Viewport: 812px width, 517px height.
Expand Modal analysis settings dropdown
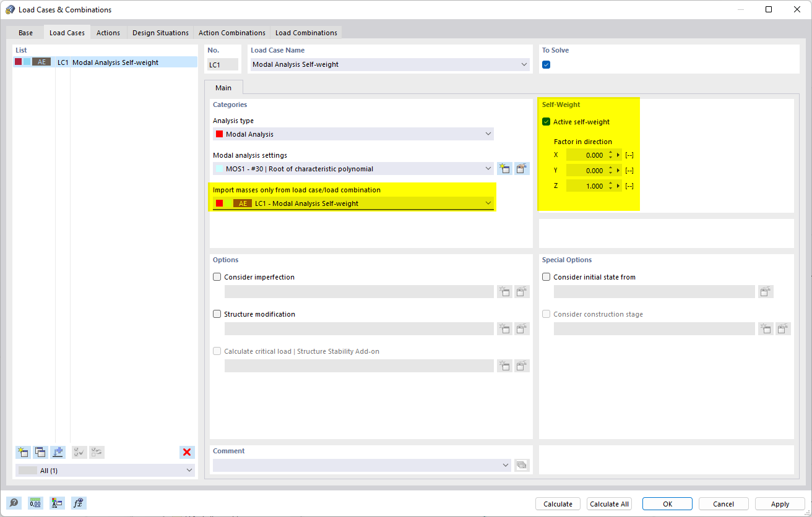tap(488, 169)
